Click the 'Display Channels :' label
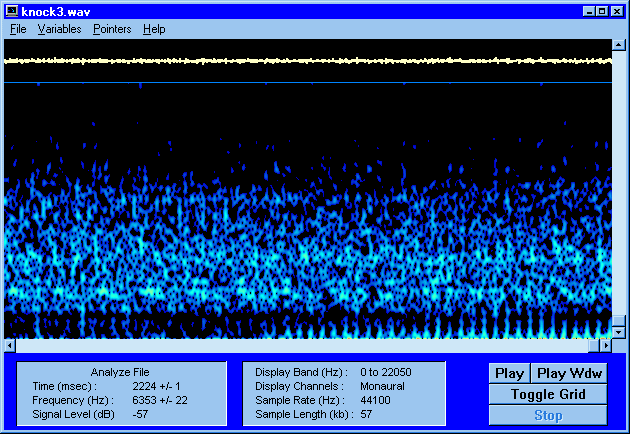 click(299, 386)
